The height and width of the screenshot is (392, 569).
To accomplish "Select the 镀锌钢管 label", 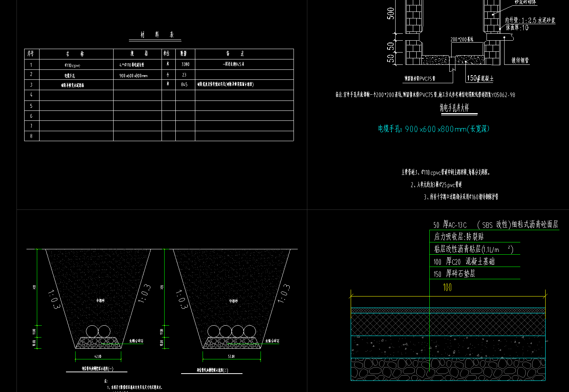I will [x=520, y=60].
